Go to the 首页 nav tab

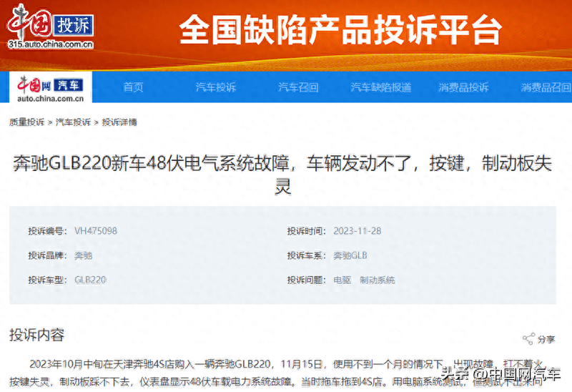[133, 87]
